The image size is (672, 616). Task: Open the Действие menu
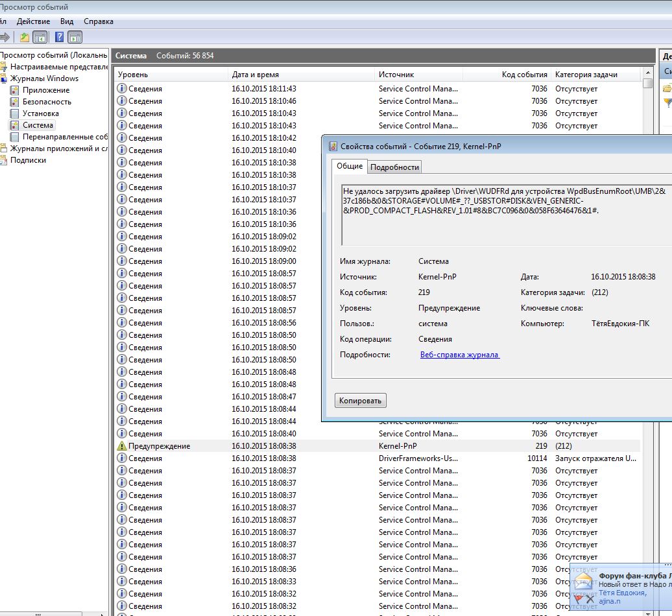tap(33, 21)
